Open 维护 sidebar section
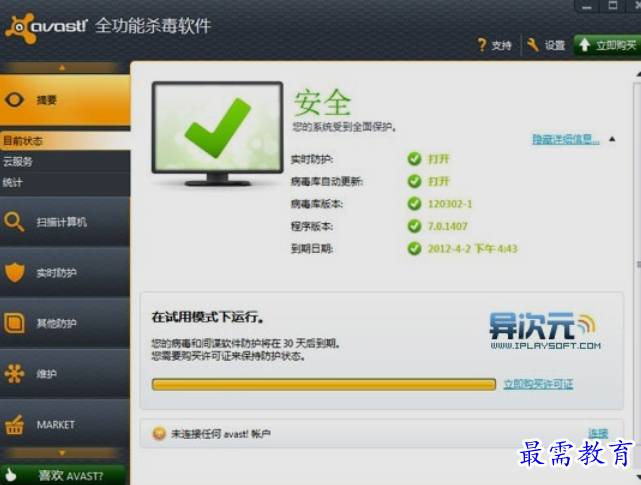 [65, 374]
